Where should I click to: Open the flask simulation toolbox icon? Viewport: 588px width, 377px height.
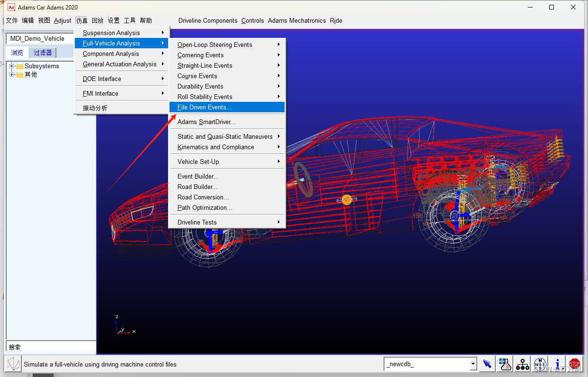[x=505, y=364]
